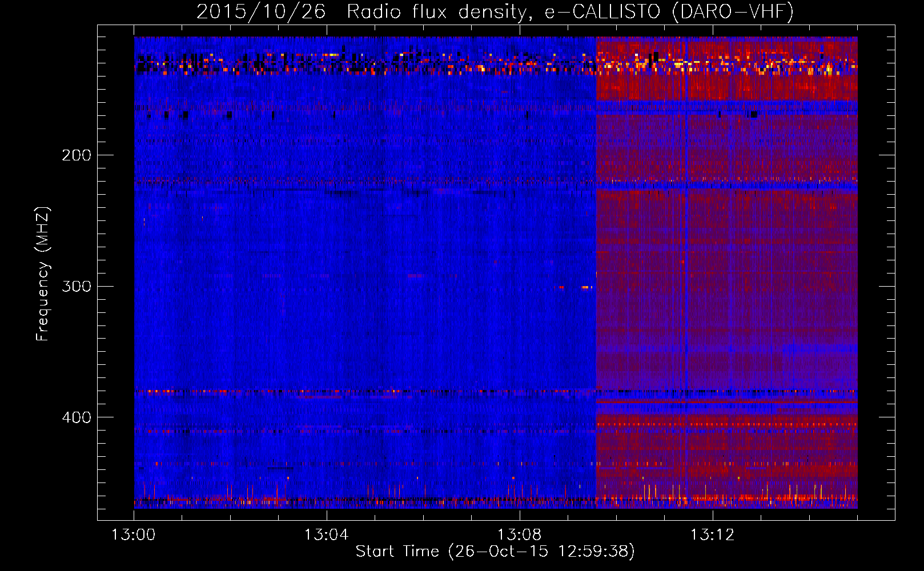The width and height of the screenshot is (924, 571).
Task: Select the 200 MHz frequency tick label
Action: pos(77,155)
